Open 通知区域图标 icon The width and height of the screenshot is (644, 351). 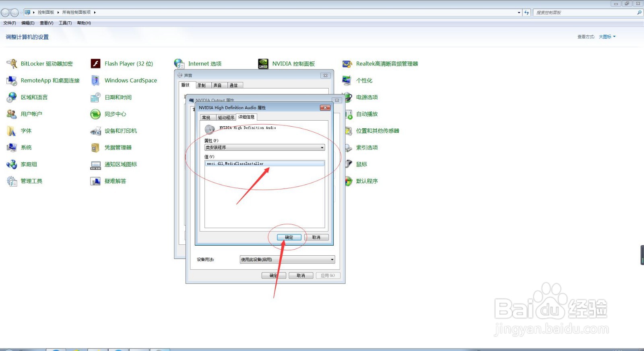pyautogui.click(x=95, y=164)
